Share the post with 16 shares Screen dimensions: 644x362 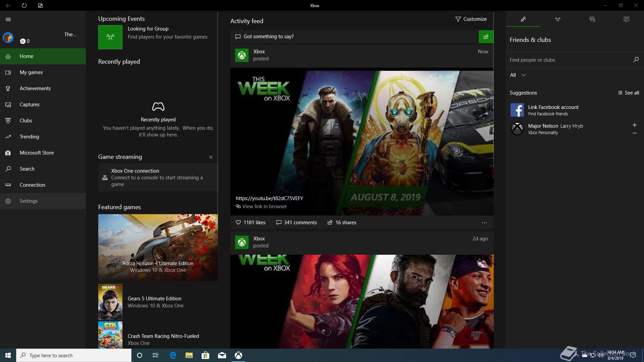342,223
